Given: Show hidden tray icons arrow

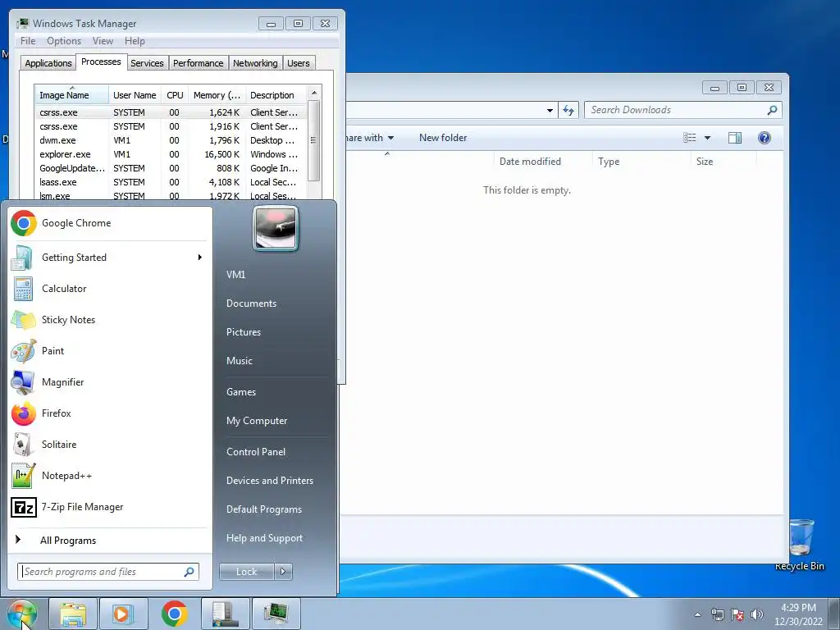Looking at the screenshot, I should pos(697,614).
